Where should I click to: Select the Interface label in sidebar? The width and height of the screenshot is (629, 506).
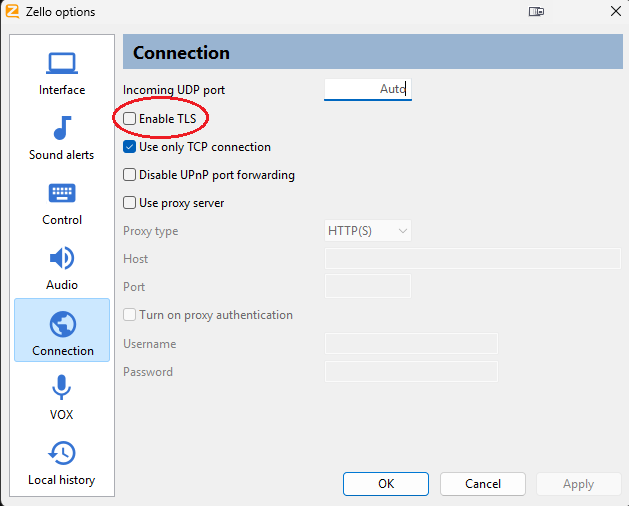point(62,90)
